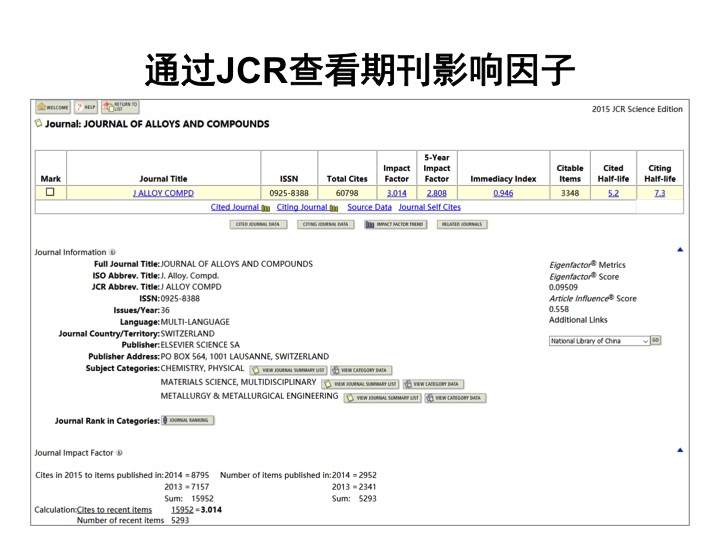The width and height of the screenshot is (720, 540).
Task: Click the Return to List button
Action: [120, 107]
